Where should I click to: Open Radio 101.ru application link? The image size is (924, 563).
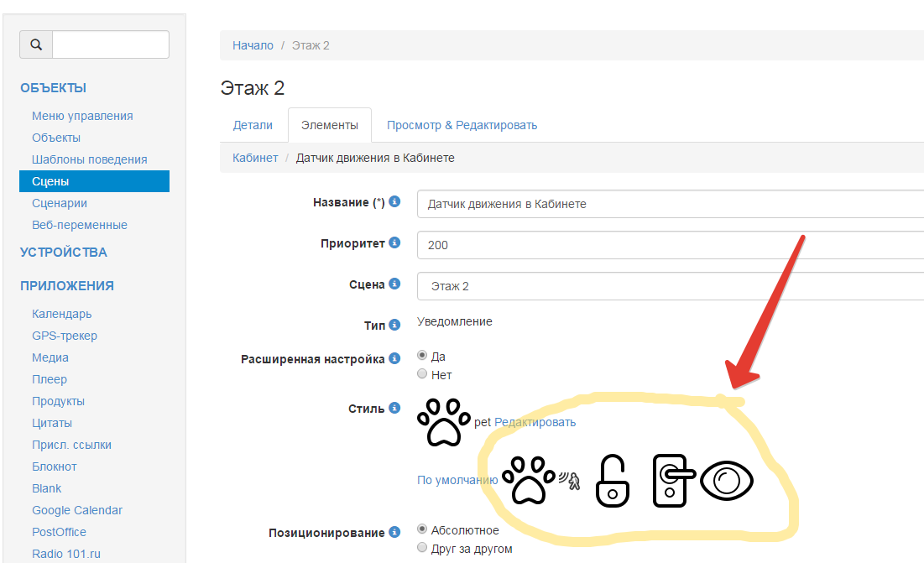(66, 554)
